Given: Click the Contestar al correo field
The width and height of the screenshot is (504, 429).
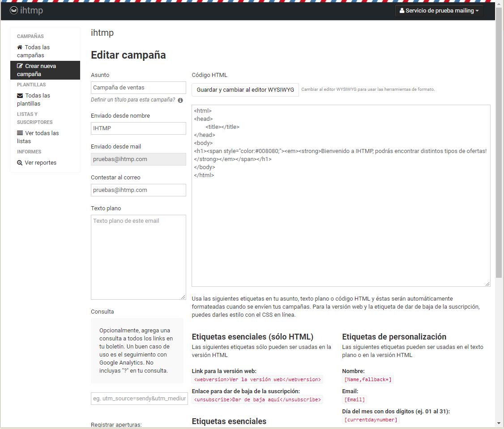Looking at the screenshot, I should point(139,190).
